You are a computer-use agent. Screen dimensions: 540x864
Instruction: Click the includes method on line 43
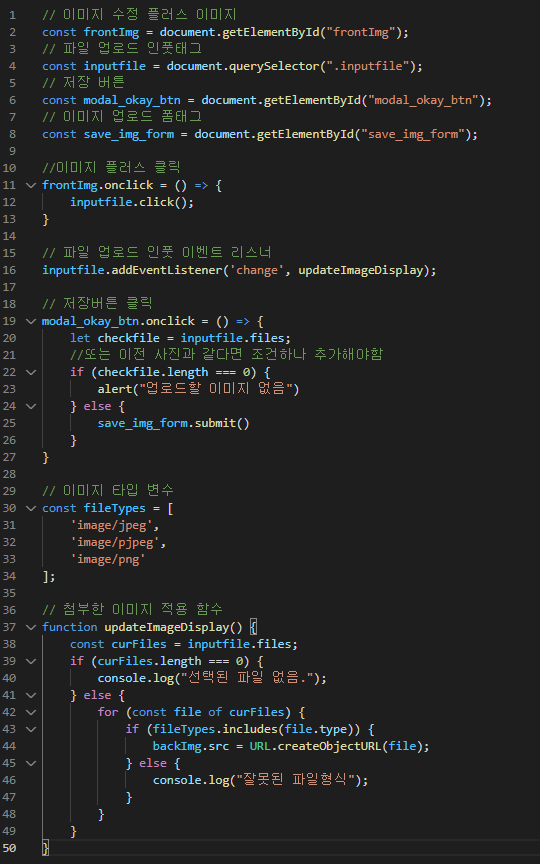(x=253, y=730)
